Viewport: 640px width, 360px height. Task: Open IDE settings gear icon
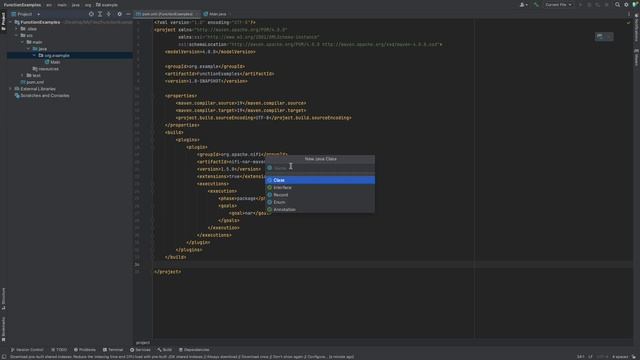[x=626, y=4]
